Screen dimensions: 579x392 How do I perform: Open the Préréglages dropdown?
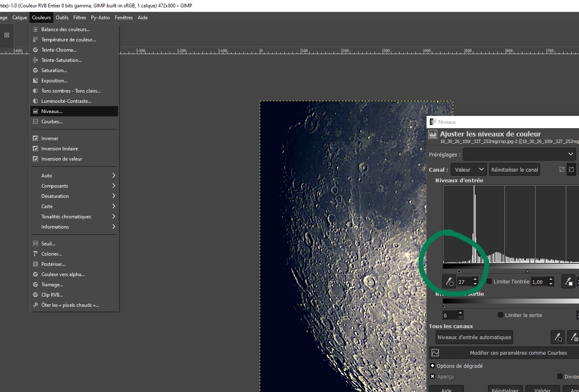click(x=520, y=154)
